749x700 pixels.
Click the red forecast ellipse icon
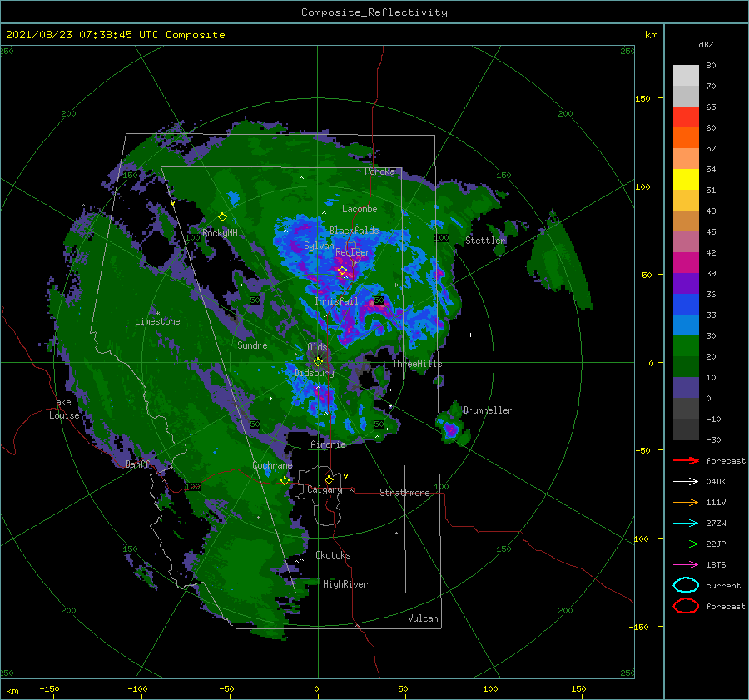tap(686, 606)
